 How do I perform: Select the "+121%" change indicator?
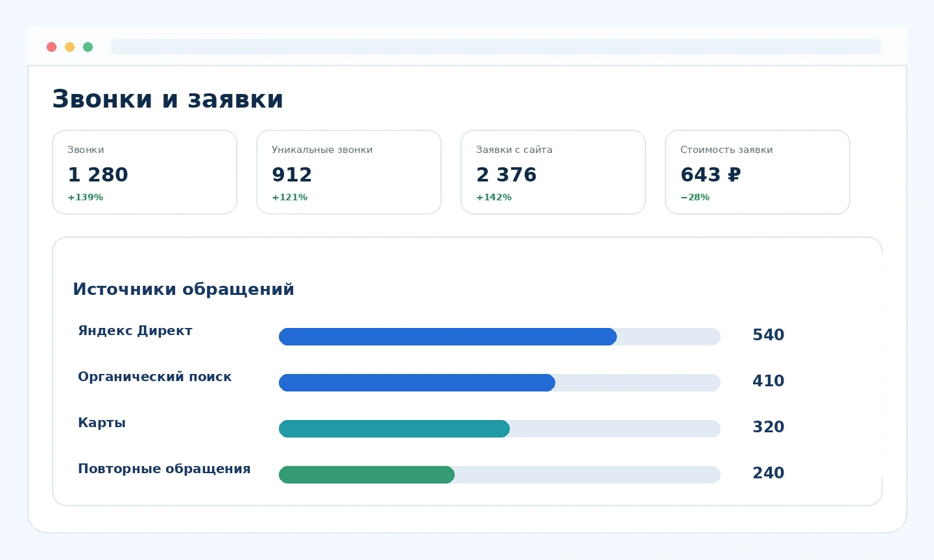click(289, 197)
